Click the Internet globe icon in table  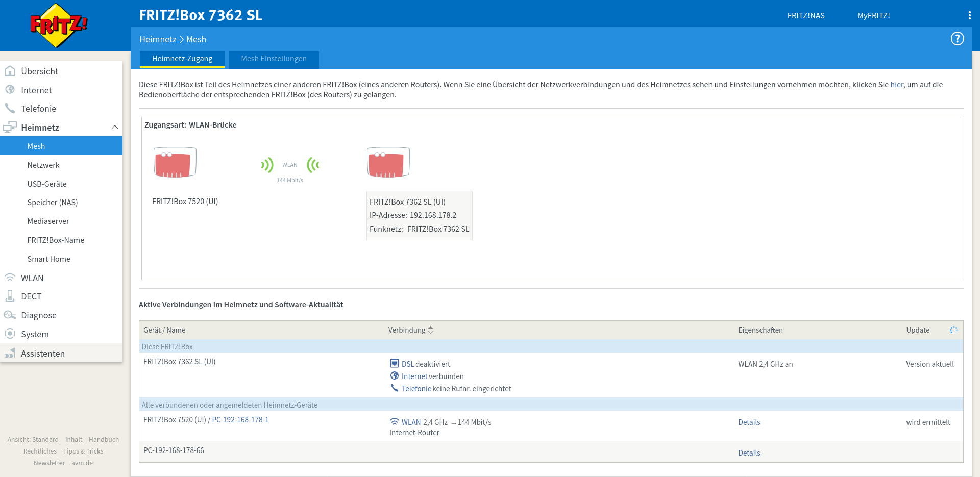tap(395, 376)
